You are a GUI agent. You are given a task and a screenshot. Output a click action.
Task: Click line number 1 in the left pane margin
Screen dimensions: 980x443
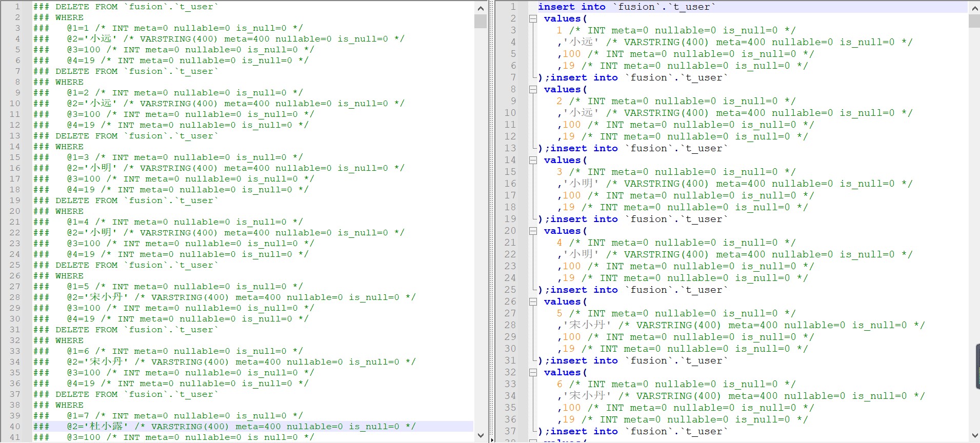[x=17, y=7]
